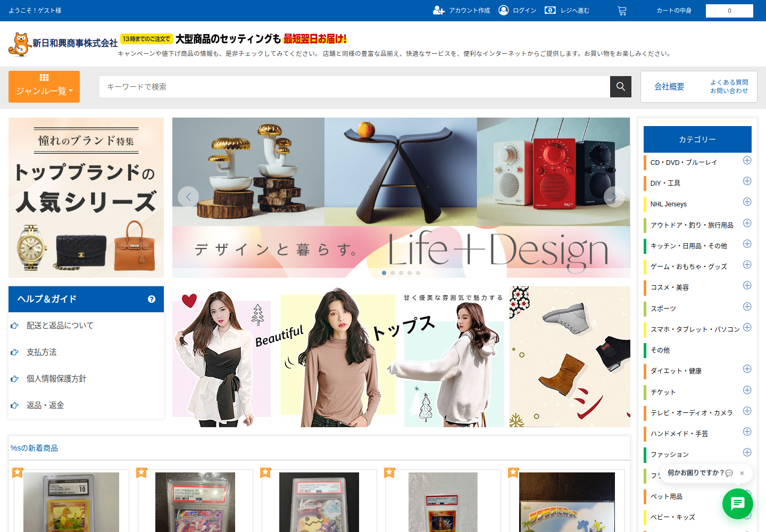
Task: Click the pointing hand icon beside 返品・返金
Action: tap(14, 405)
